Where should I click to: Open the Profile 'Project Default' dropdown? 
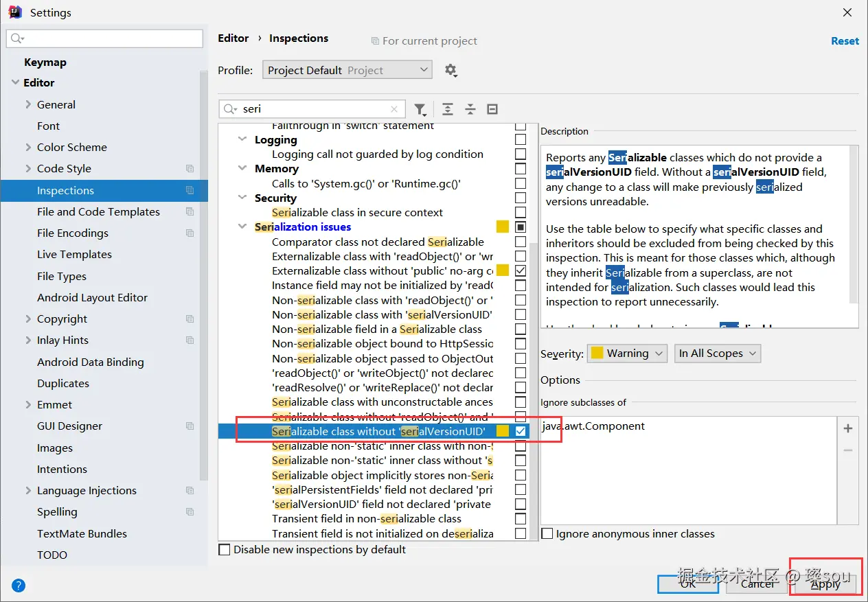click(x=347, y=70)
